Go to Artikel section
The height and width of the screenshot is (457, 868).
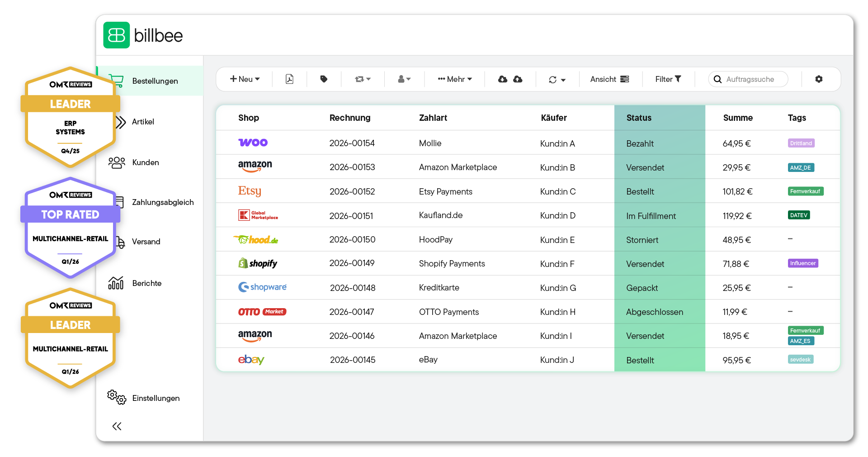coord(143,122)
